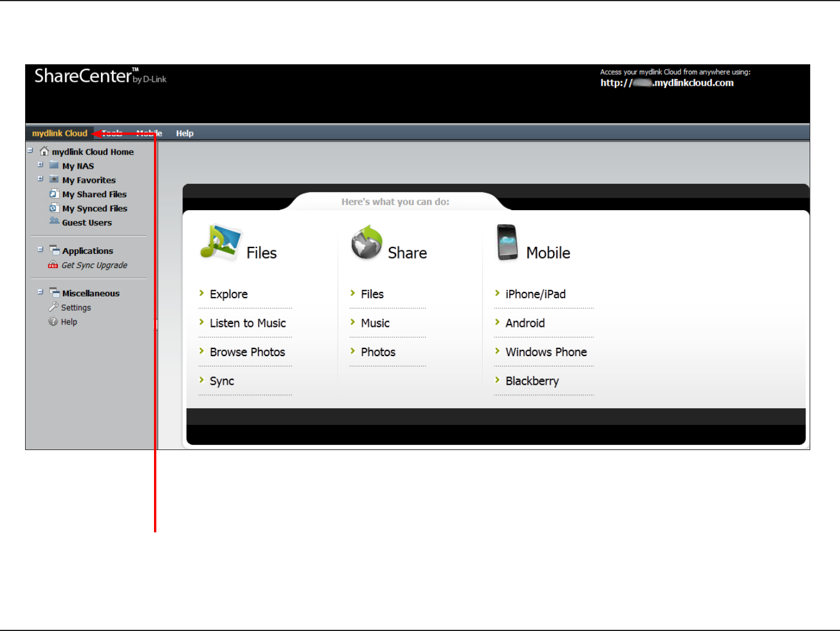Screen dimensions: 840x631
Task: Open My Favorites in the sidebar
Action: pos(89,180)
